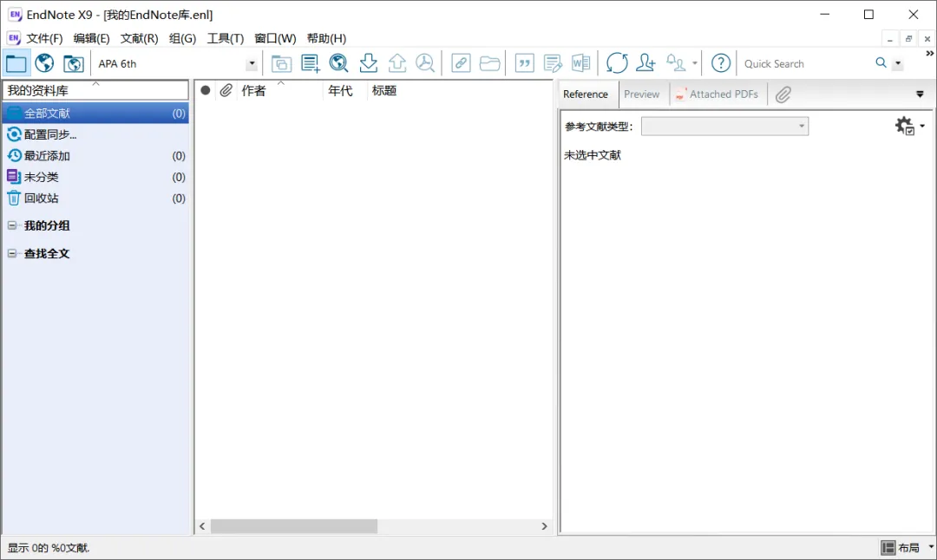
Task: Switch to the Preview tab
Action: [641, 94]
